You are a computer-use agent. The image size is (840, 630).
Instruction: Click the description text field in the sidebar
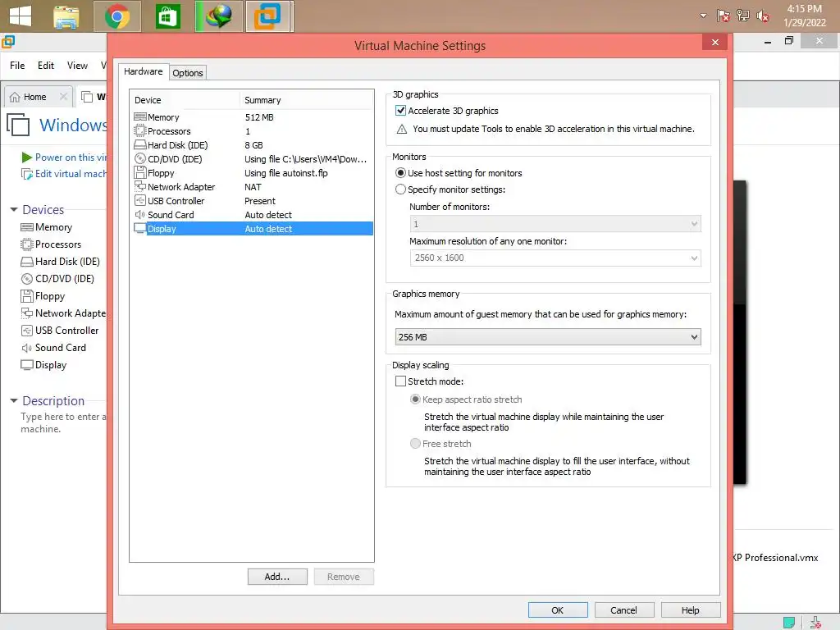[63, 422]
